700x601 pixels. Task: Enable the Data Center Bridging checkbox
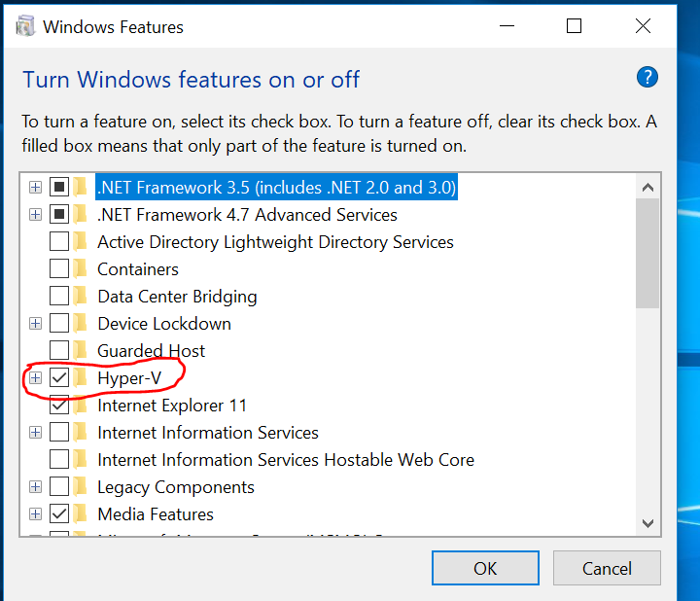(59, 296)
